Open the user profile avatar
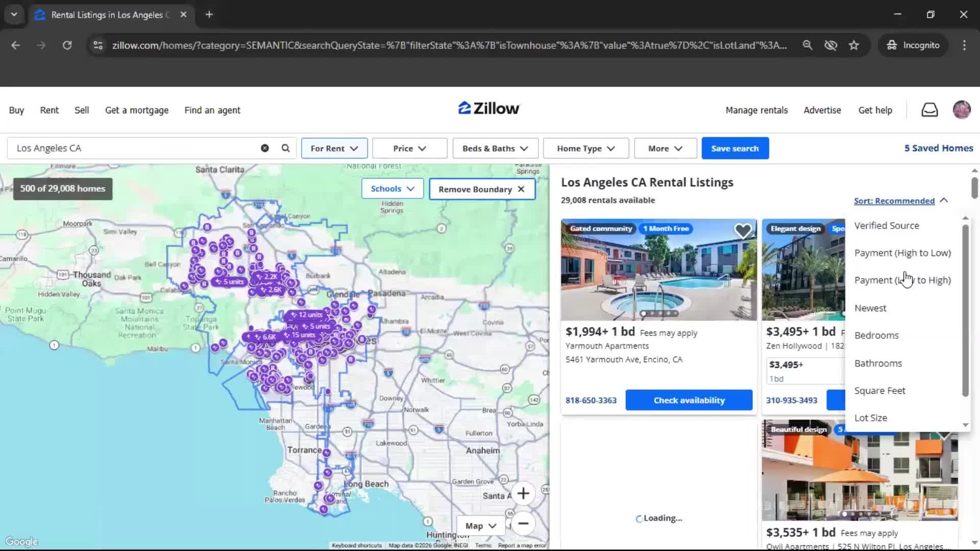This screenshot has height=551, width=980. 962,110
